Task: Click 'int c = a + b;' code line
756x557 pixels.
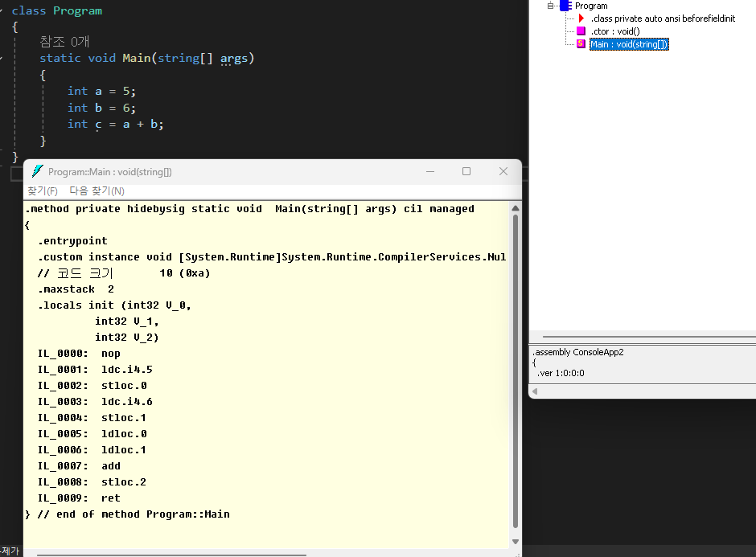Action: pos(116,125)
